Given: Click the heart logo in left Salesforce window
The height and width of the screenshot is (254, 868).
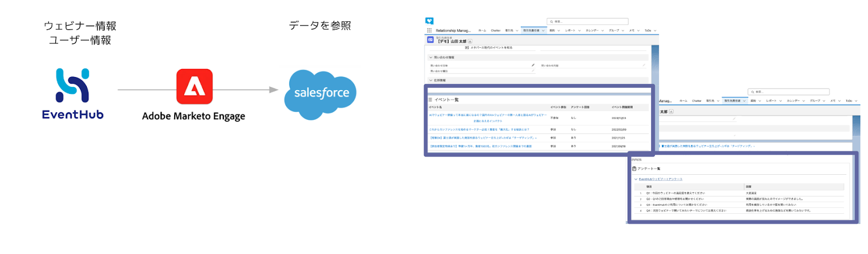Looking at the screenshot, I should tap(429, 21).
